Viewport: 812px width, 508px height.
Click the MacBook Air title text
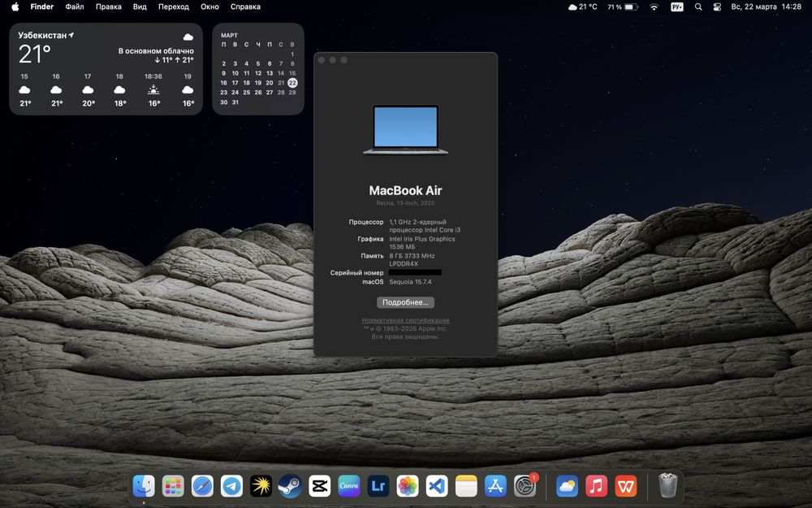pos(405,190)
